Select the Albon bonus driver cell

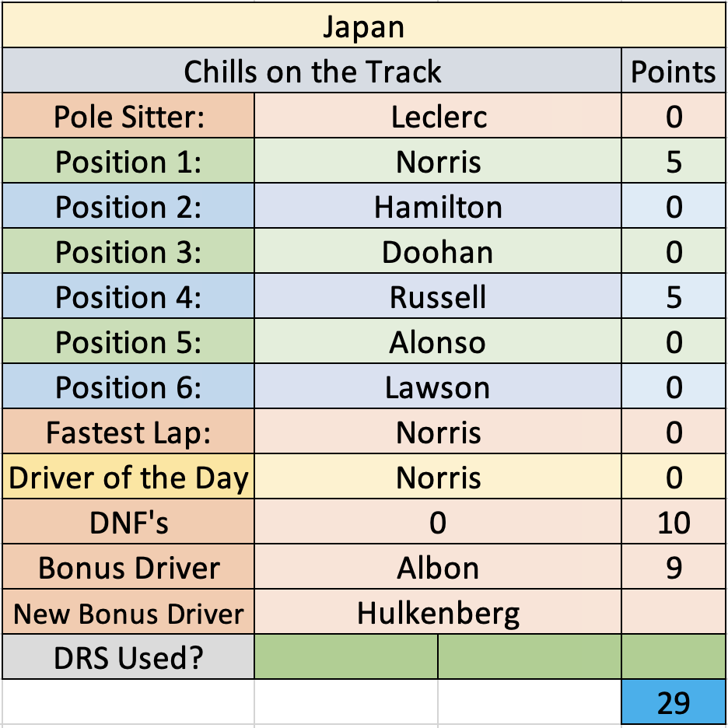coord(438,566)
